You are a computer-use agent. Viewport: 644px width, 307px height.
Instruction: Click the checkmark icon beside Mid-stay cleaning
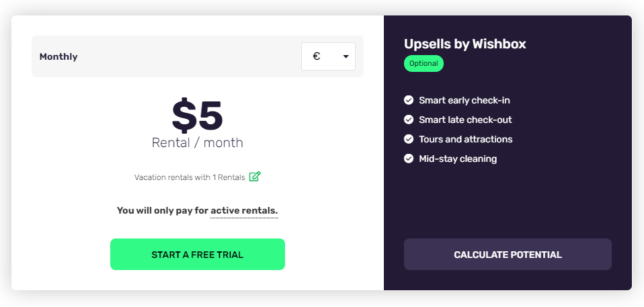(408, 159)
